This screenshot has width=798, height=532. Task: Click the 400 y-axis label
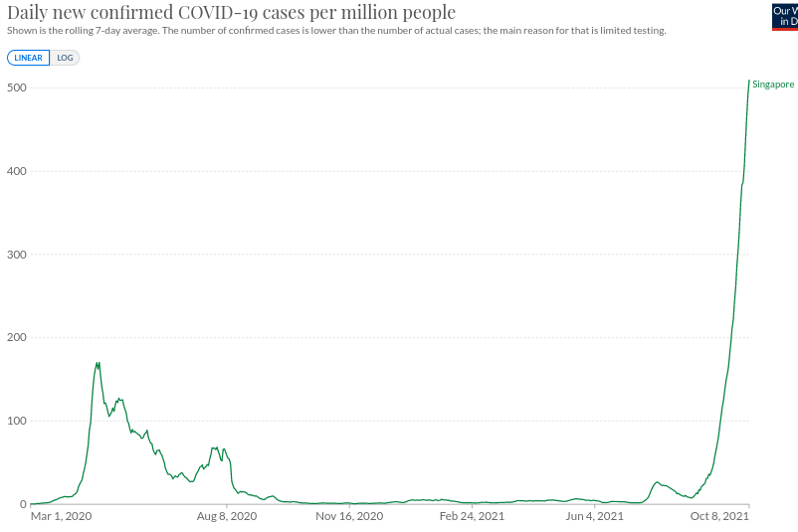pyautogui.click(x=15, y=172)
